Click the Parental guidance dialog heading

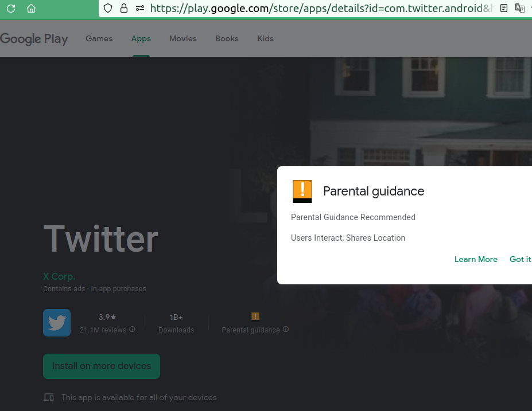374,191
